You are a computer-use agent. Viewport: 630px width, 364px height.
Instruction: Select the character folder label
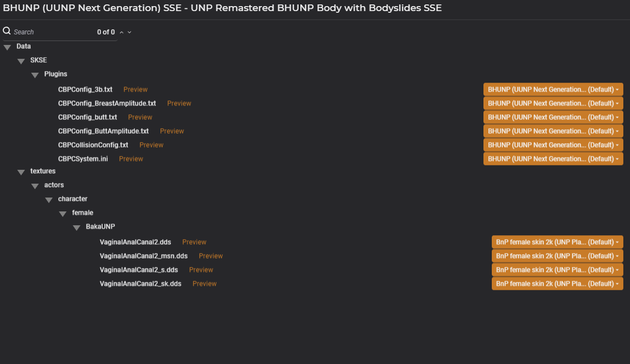[73, 199]
